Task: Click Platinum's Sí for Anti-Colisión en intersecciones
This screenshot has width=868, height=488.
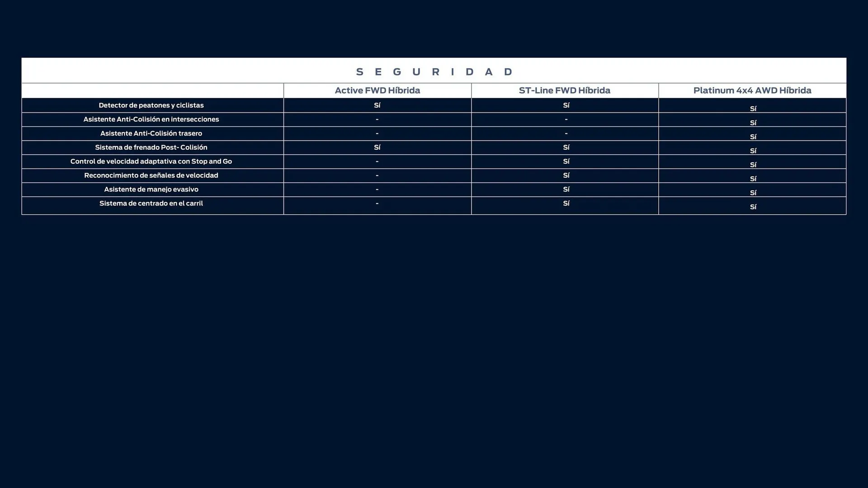Action: tap(753, 122)
